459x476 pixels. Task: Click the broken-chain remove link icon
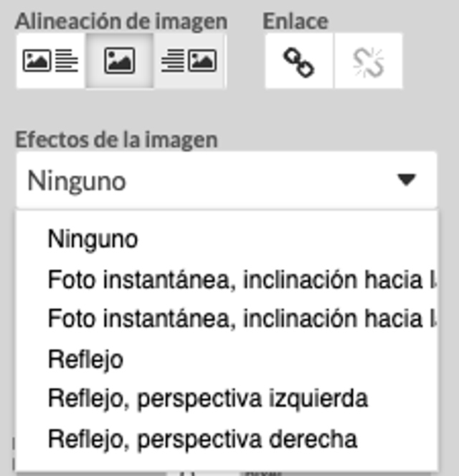(x=369, y=62)
